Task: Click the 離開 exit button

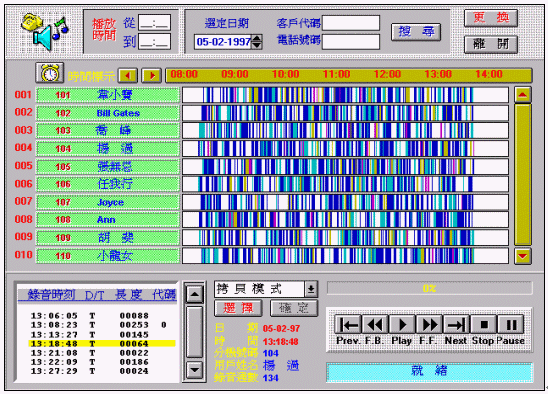Action: (x=491, y=44)
